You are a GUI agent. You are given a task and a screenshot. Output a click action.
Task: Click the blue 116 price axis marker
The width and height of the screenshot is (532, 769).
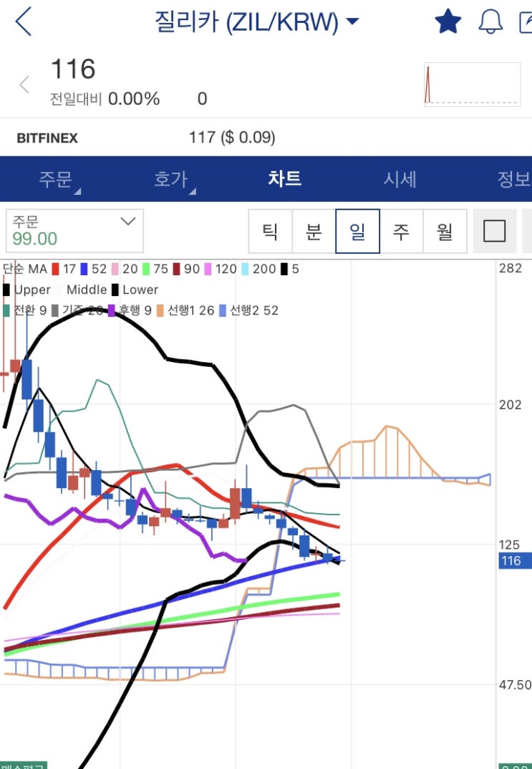515,560
